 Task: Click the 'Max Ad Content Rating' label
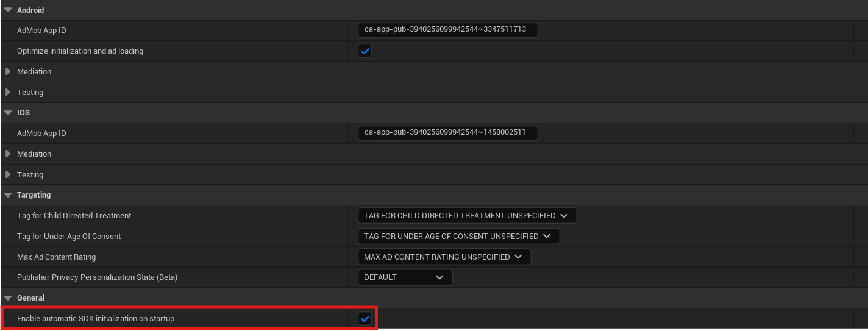[56, 257]
